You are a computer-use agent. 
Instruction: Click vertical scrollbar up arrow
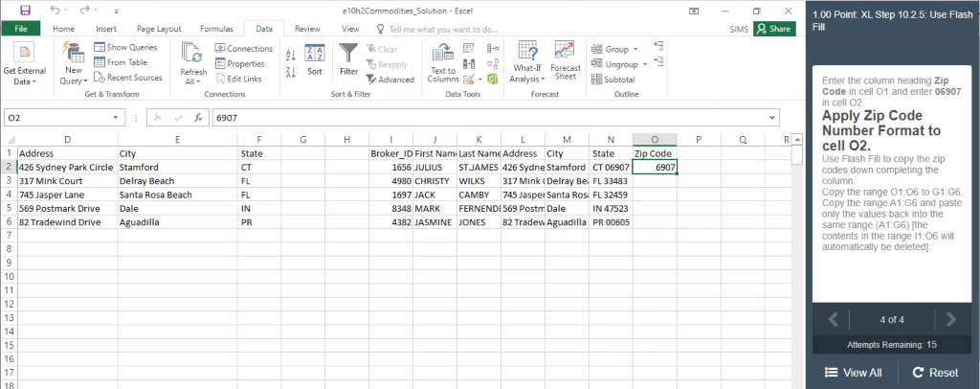797,140
